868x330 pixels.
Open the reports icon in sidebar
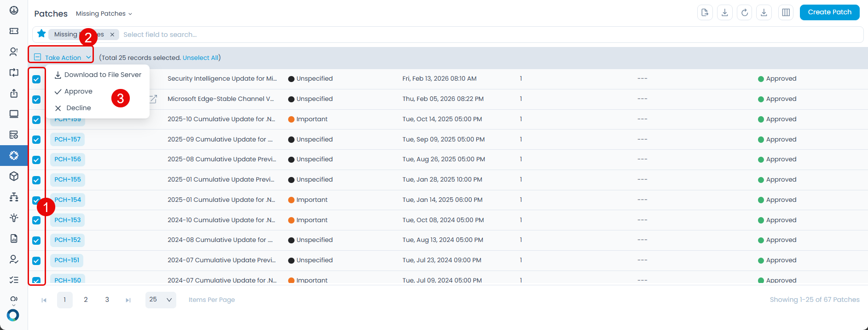tap(14, 238)
